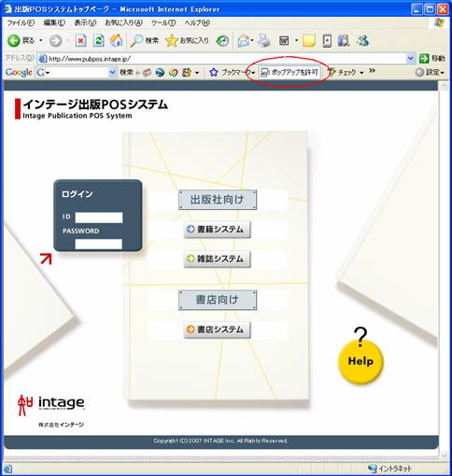Open the ツール(T) menu
Image resolution: width=452 pixels, height=476 pixels.
click(x=163, y=22)
